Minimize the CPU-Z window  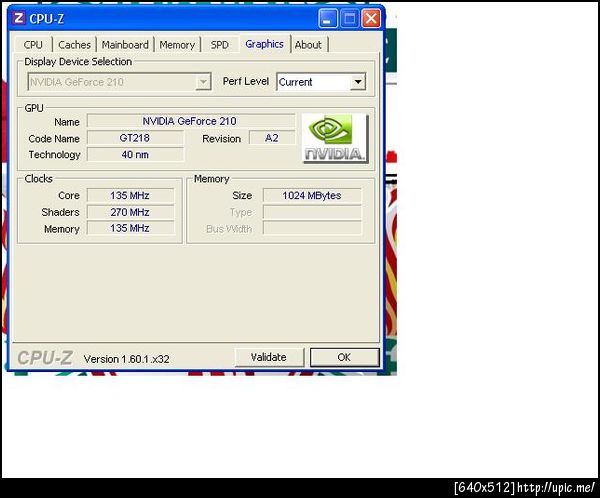(327, 18)
